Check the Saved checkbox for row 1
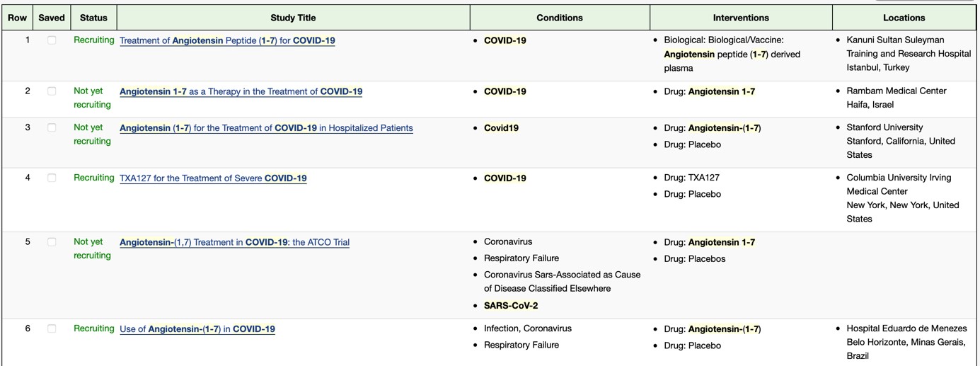Viewport: 980px width, 366px height. click(x=52, y=40)
